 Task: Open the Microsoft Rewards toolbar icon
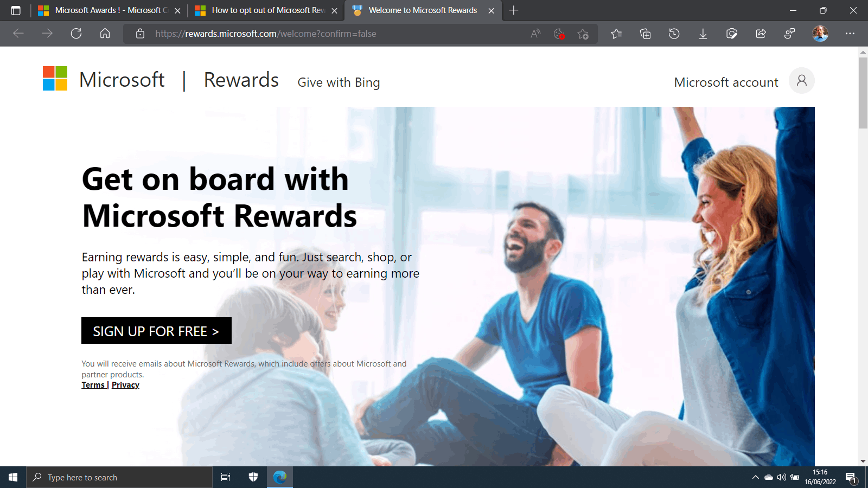[x=790, y=34]
